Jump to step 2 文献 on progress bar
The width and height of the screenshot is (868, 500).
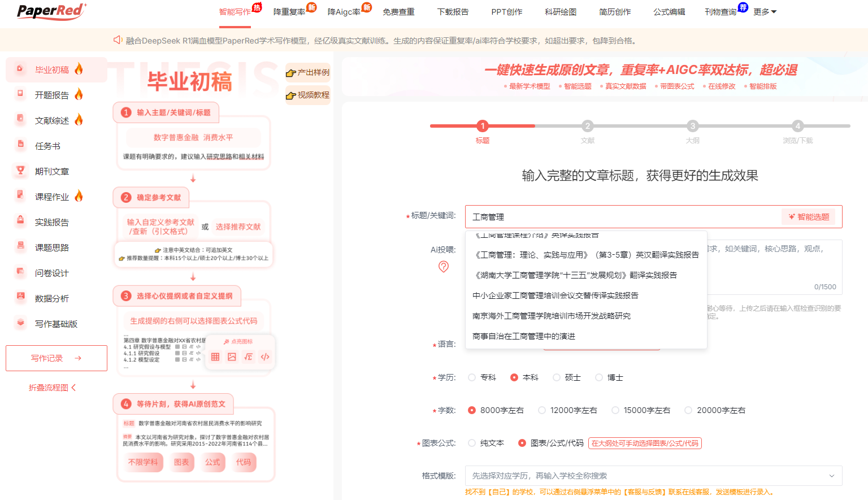point(588,126)
